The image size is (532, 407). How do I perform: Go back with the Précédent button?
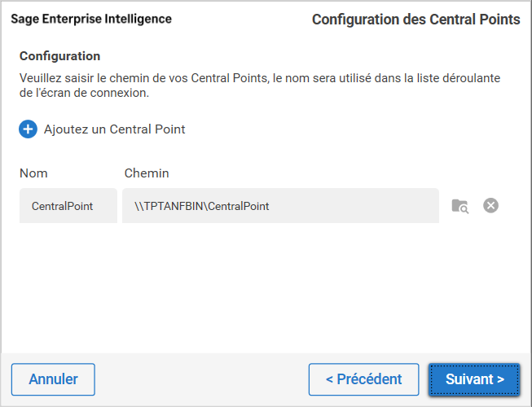363,379
